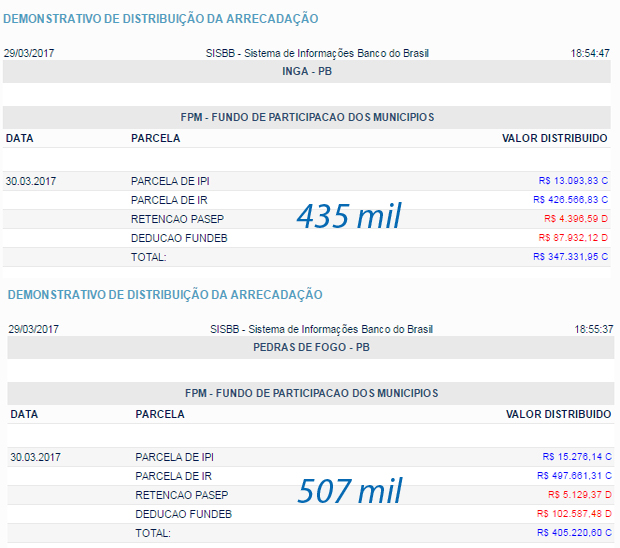
Task: Click the "DATA" column header of the PEDRAS DE FOGO table
Action: tap(24, 414)
